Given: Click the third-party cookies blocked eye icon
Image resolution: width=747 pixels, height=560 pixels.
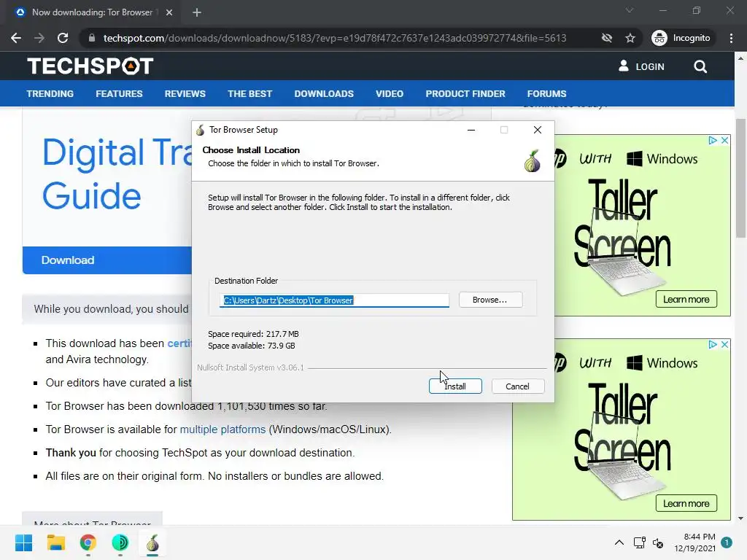Looking at the screenshot, I should [607, 38].
